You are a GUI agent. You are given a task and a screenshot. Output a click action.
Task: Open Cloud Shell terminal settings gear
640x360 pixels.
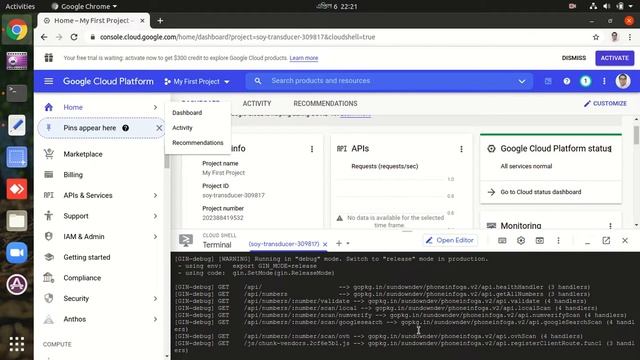[521, 241]
